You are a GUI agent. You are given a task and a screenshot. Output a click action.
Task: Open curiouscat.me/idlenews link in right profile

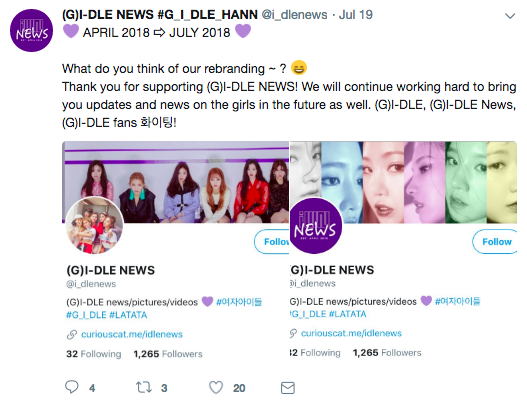[x=351, y=333]
